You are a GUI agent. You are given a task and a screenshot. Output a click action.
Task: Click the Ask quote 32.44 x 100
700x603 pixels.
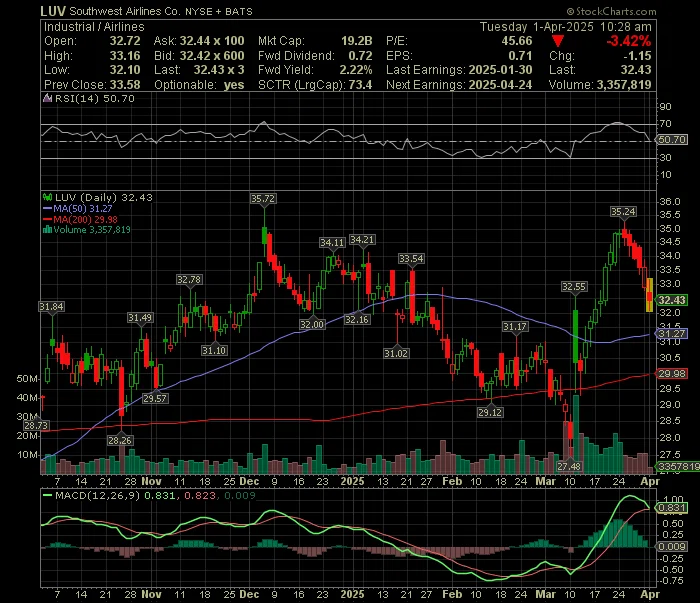coord(212,41)
